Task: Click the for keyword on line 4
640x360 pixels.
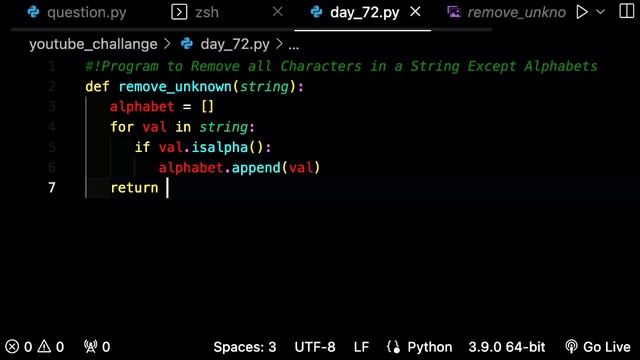Action: (x=122, y=127)
